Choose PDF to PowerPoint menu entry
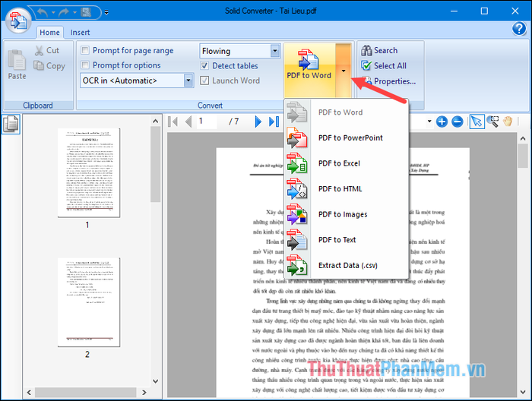Image resolution: width=532 pixels, height=401 pixels. point(346,138)
